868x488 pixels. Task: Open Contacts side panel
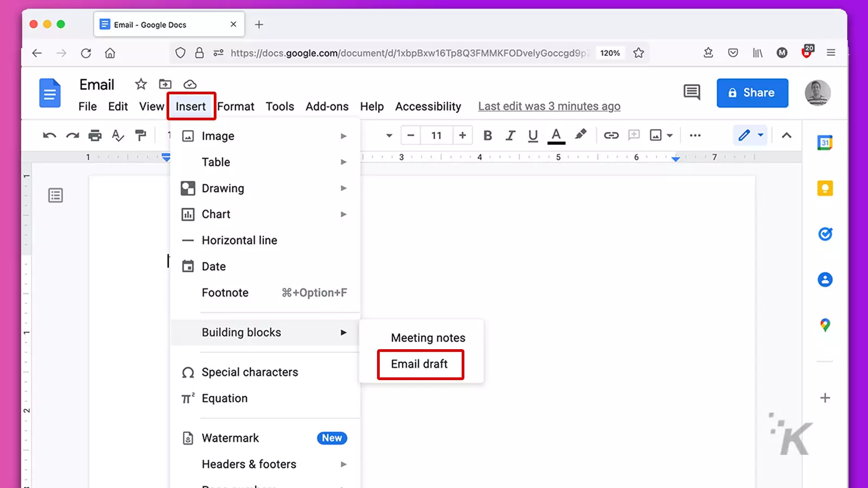(825, 280)
